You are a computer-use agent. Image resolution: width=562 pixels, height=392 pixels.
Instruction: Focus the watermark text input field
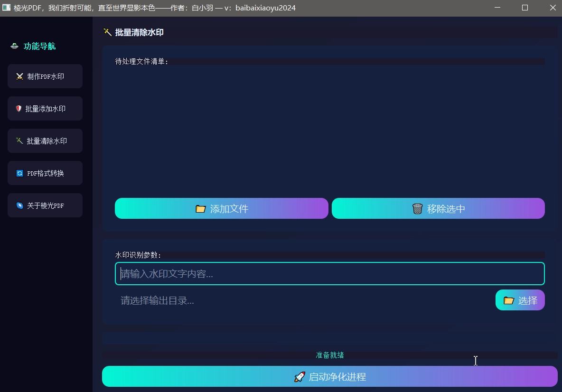330,274
